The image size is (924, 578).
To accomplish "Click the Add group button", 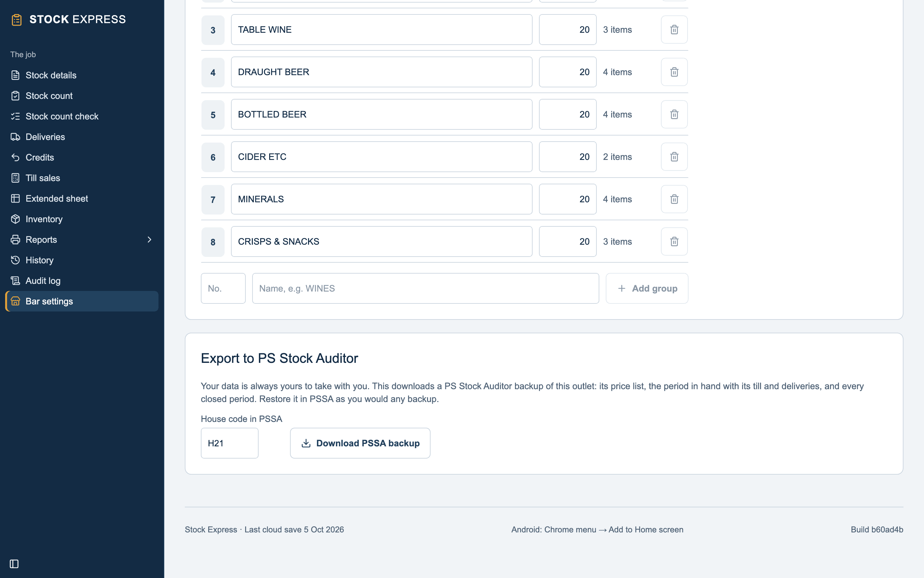I will [647, 288].
